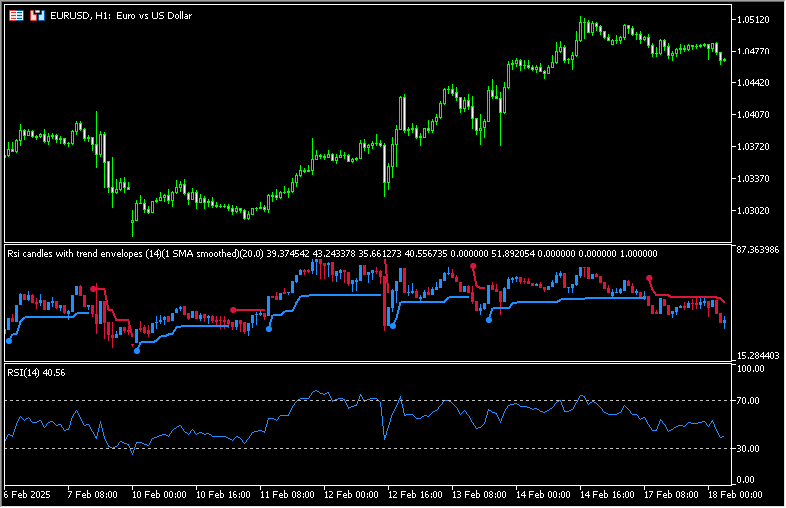The height and width of the screenshot is (508, 786).
Task: Click the '12 Feb 16:00' time axis label
Action: tap(415, 495)
